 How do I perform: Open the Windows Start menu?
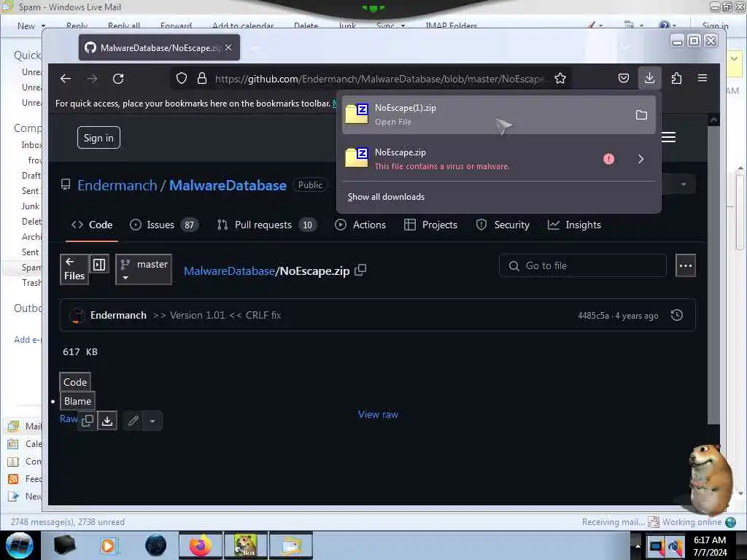pos(20,545)
